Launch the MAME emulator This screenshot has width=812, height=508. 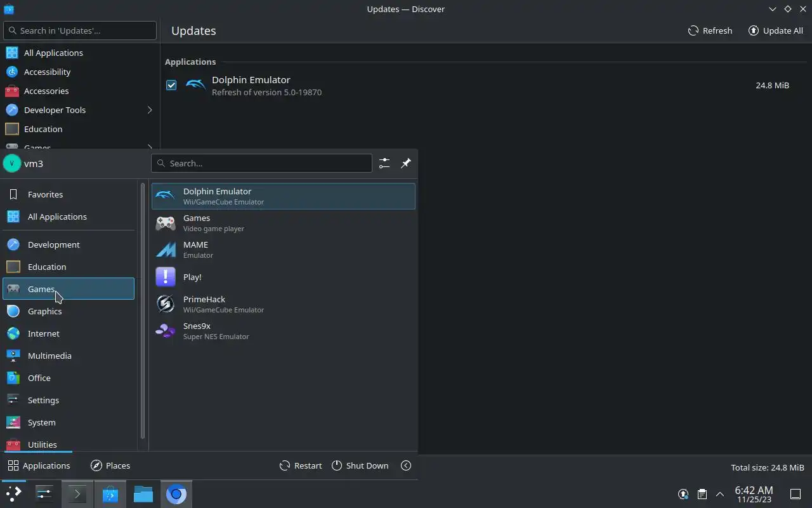coord(283,250)
